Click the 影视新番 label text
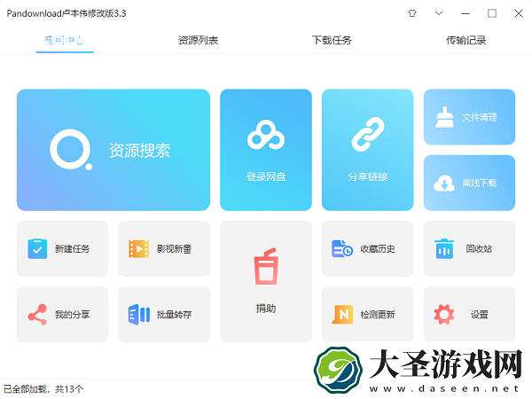 (x=174, y=248)
